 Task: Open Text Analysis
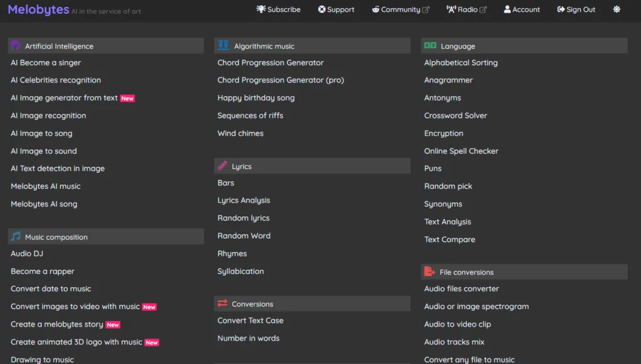click(447, 222)
